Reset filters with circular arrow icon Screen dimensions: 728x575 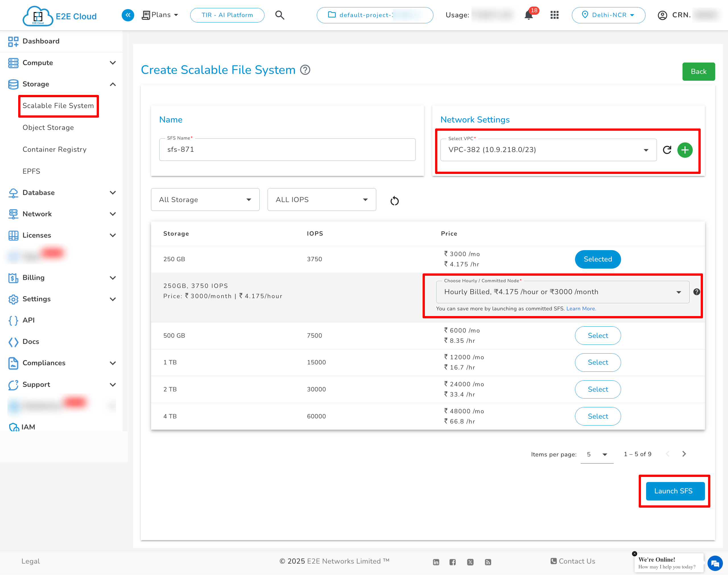[394, 201]
